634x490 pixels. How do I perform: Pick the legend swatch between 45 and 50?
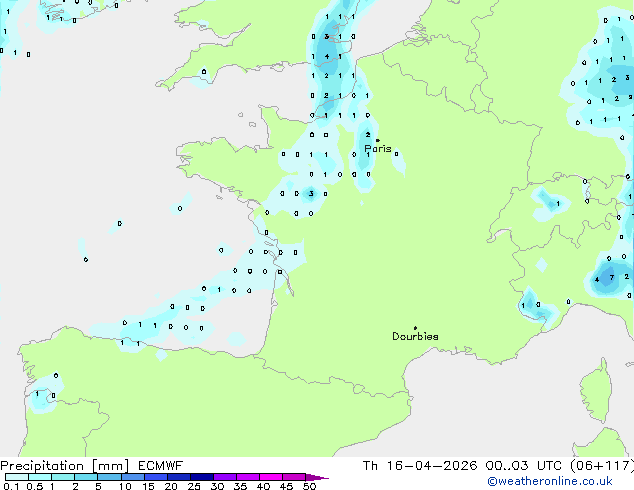pyautogui.click(x=294, y=477)
